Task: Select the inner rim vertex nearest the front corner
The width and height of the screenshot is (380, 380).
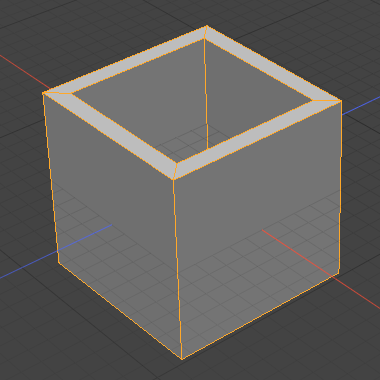Action: [177, 163]
